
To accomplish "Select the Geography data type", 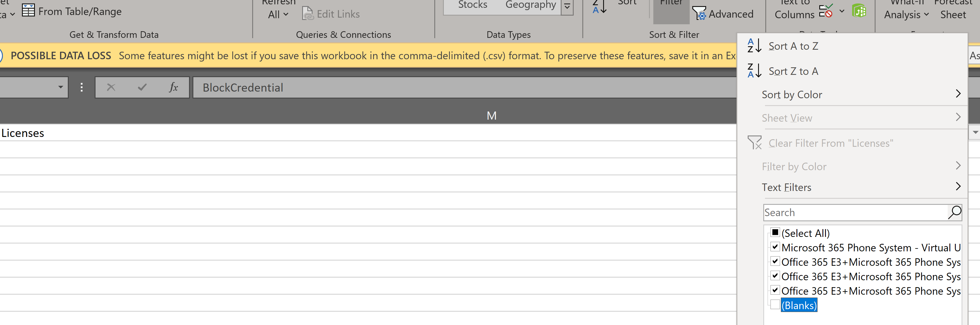I will point(530,5).
